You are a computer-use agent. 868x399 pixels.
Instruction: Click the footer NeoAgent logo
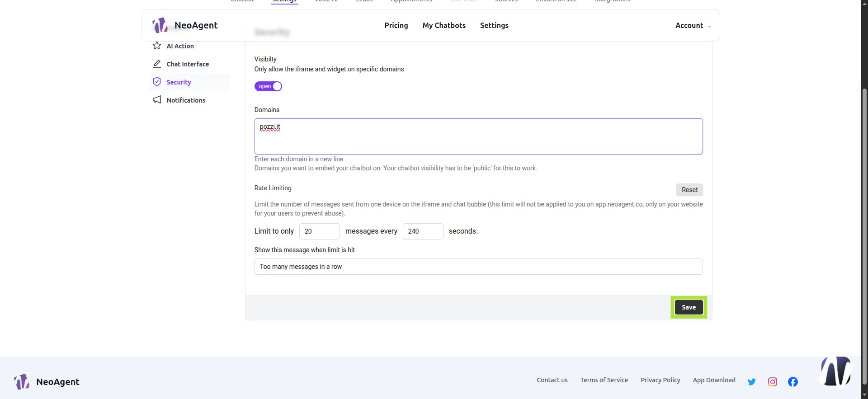[x=47, y=382]
